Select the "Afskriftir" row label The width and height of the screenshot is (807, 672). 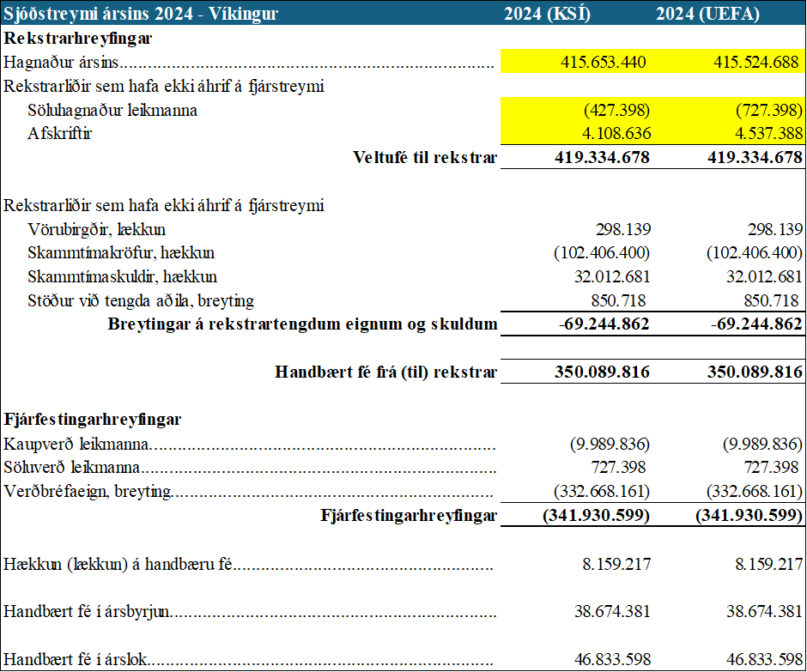tap(60, 134)
